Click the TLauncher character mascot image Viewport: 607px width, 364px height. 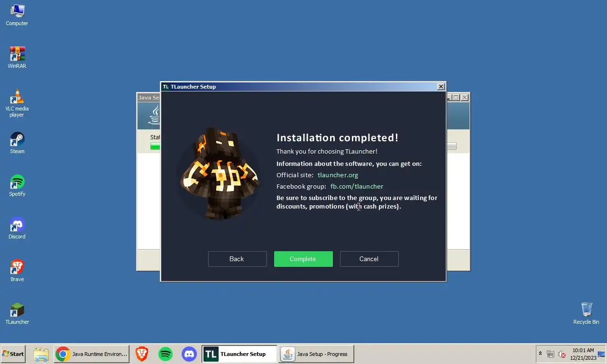[220, 173]
